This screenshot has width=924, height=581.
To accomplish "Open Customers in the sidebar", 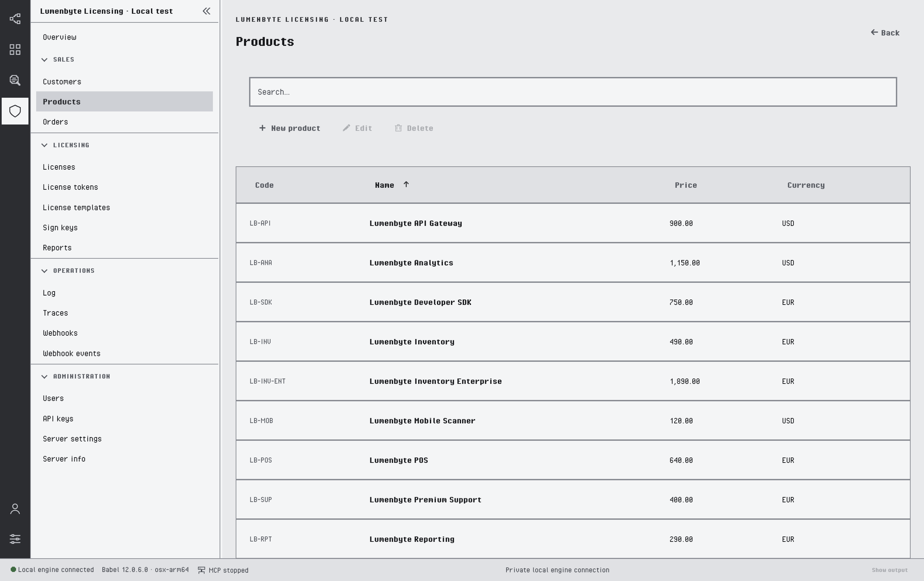I will pyautogui.click(x=124, y=82).
